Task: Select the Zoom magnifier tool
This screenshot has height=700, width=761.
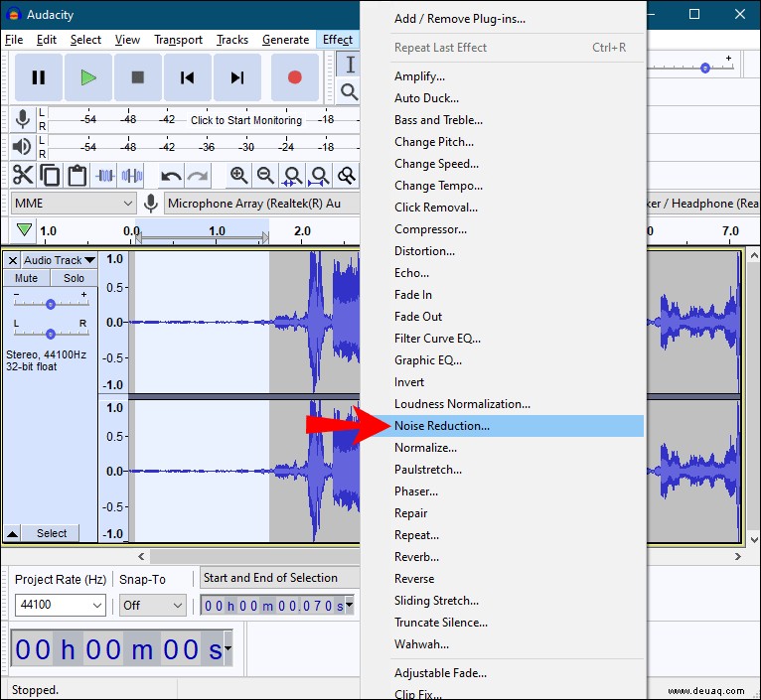Action: click(349, 91)
